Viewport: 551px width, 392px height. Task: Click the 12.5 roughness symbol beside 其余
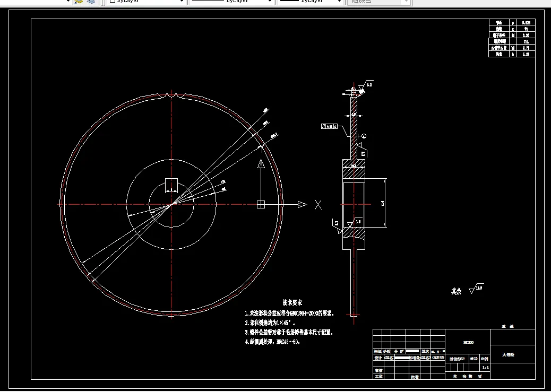tap(477, 289)
